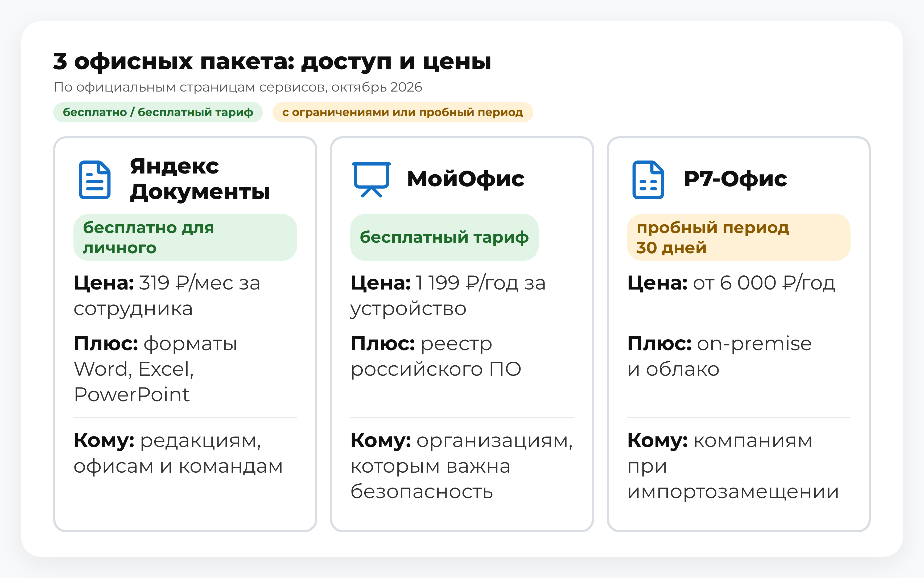Click the 'бесплатный тариф' badge in МойОфис card

point(444,237)
